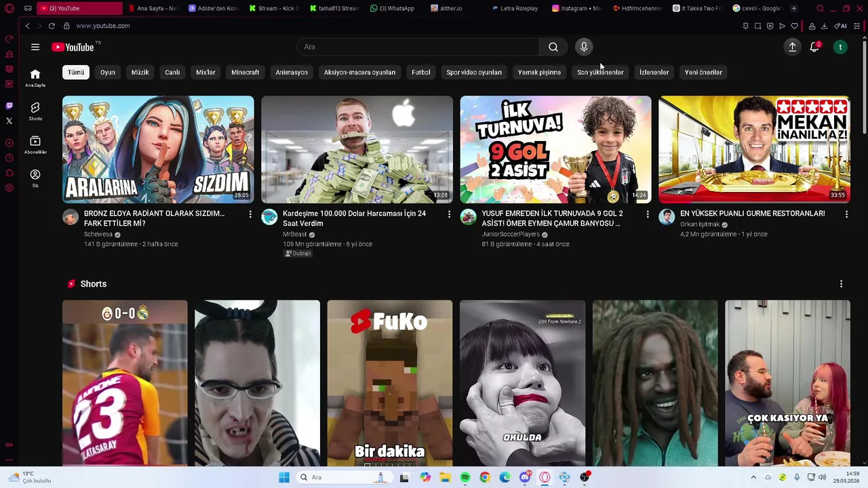This screenshot has height=488, width=868.
Task: Open new browser tab with plus
Action: [x=794, y=8]
